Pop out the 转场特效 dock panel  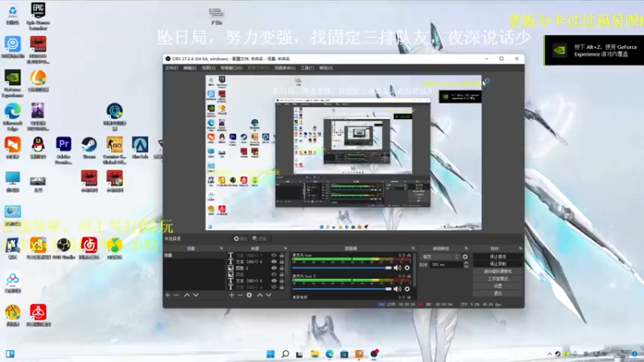466,249
